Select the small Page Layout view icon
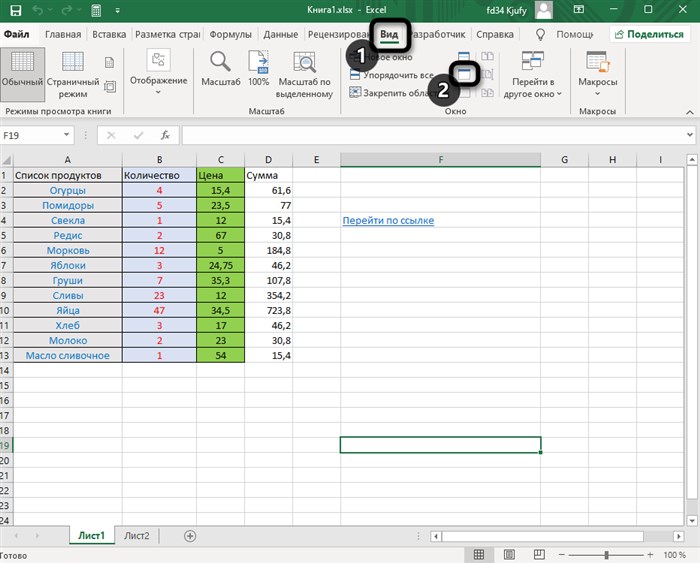The height and width of the screenshot is (563, 700). coord(109,63)
